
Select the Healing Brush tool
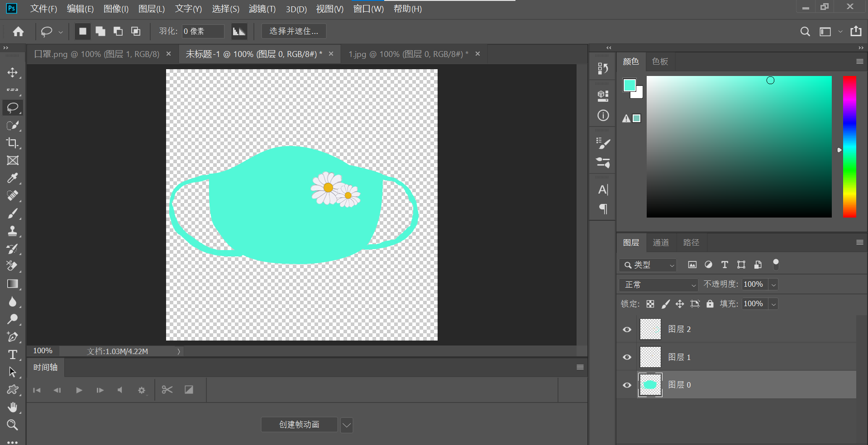point(12,196)
